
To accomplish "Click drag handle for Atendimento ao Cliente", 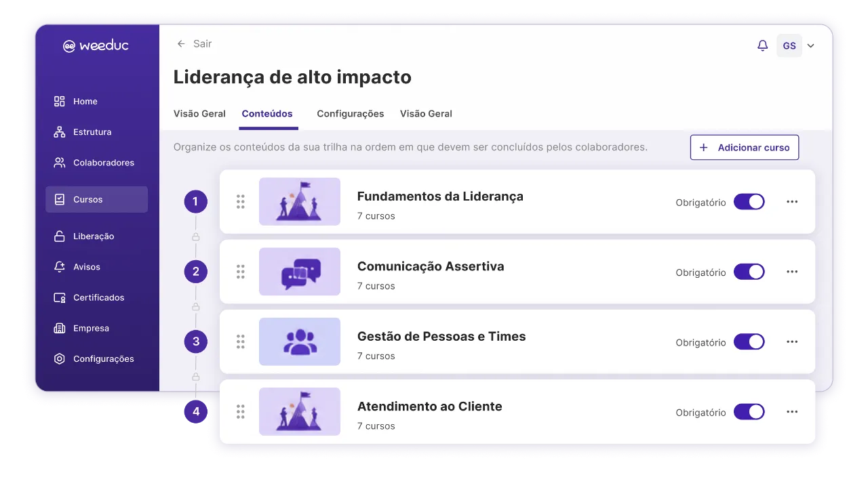I will point(240,411).
